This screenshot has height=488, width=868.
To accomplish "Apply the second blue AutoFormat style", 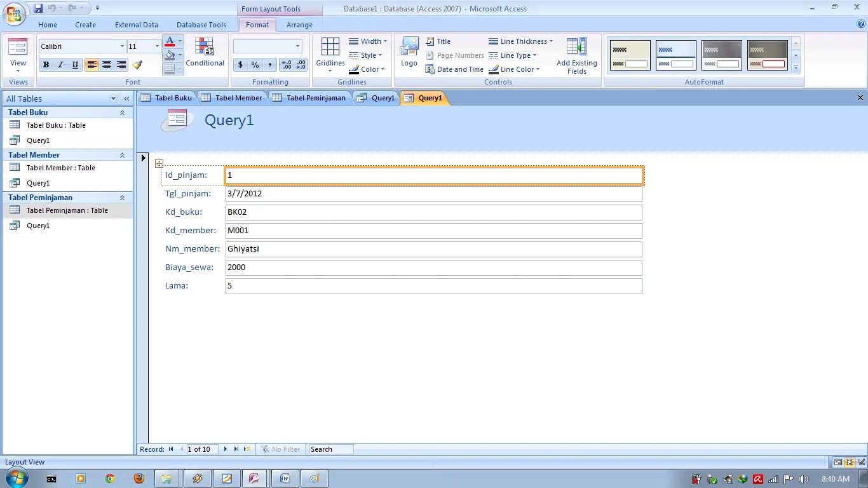I will pyautogui.click(x=676, y=55).
